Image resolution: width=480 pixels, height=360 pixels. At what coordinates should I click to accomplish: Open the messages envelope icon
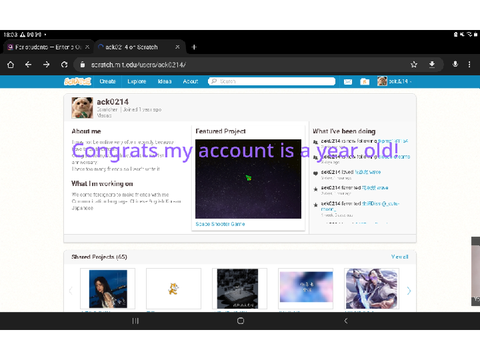(x=348, y=82)
